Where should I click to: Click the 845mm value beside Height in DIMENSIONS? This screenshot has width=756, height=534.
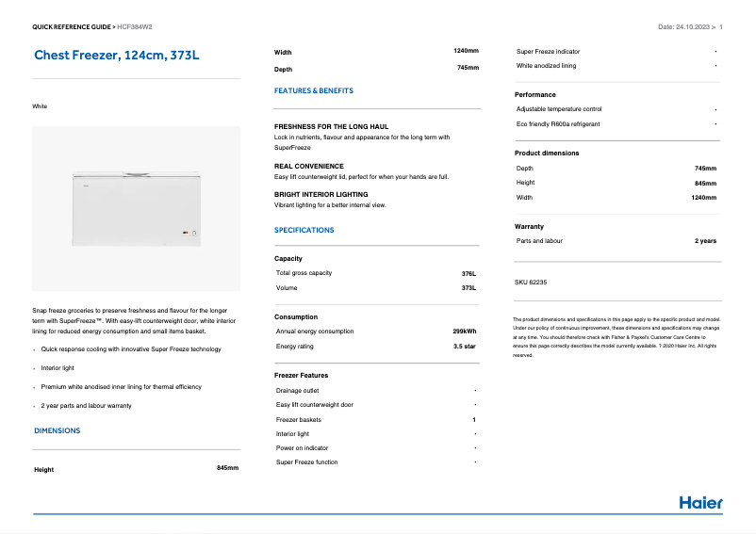(x=227, y=468)
